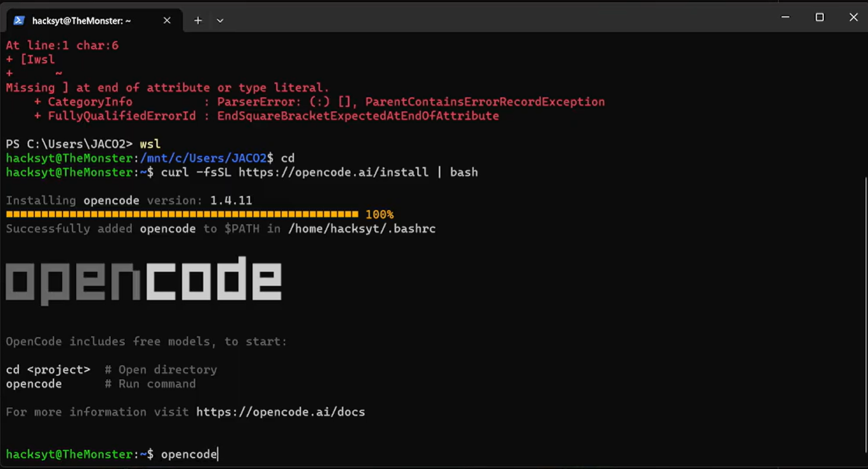Click the 100% progress value
Image resolution: width=868 pixels, height=469 pixels.
coord(379,215)
